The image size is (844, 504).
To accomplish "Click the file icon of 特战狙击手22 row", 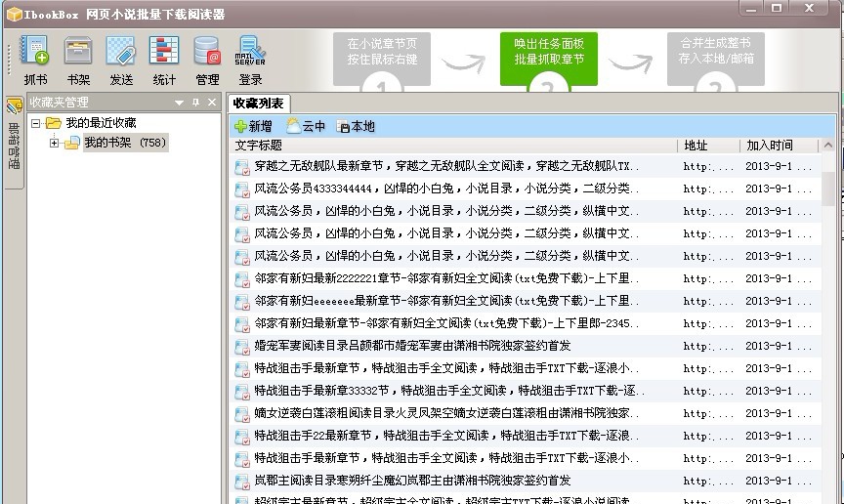I will 242,437.
